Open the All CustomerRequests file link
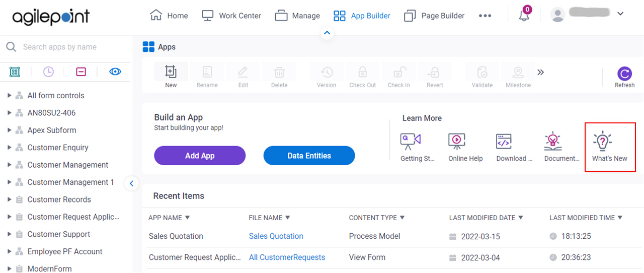 click(x=287, y=257)
